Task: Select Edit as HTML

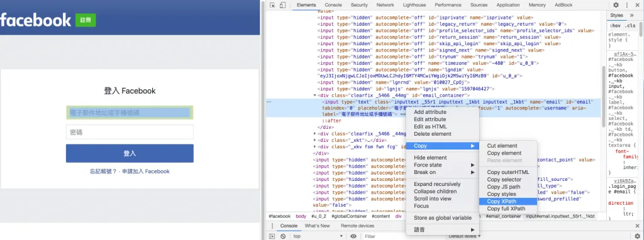Action: click(443, 126)
